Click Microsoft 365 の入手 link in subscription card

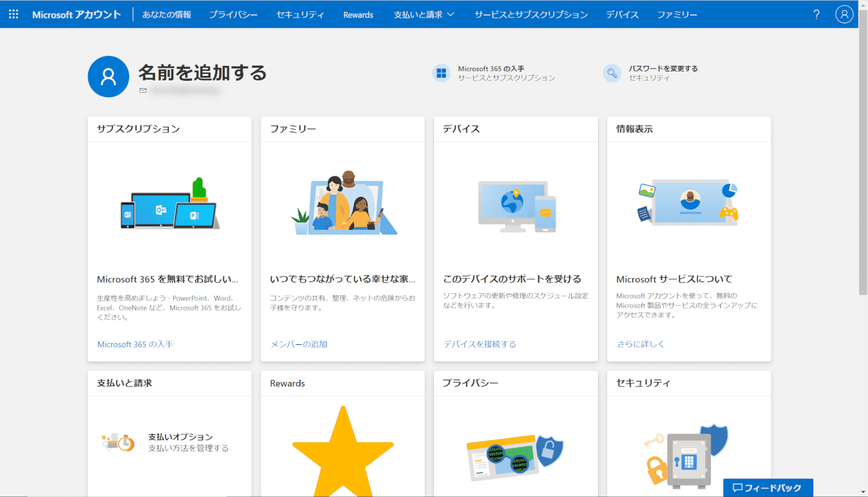[x=135, y=344]
